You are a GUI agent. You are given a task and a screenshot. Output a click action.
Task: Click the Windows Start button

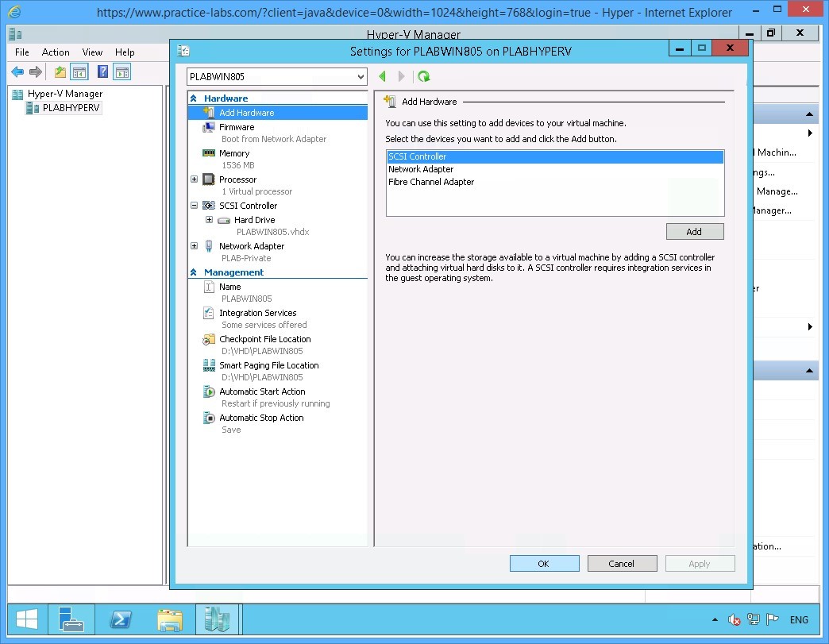point(26,619)
